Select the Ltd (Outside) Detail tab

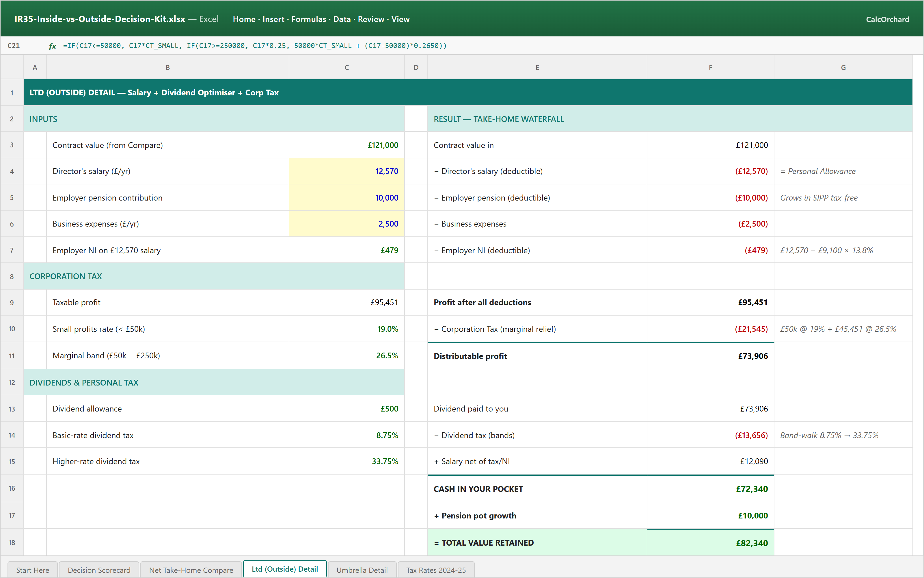284,569
